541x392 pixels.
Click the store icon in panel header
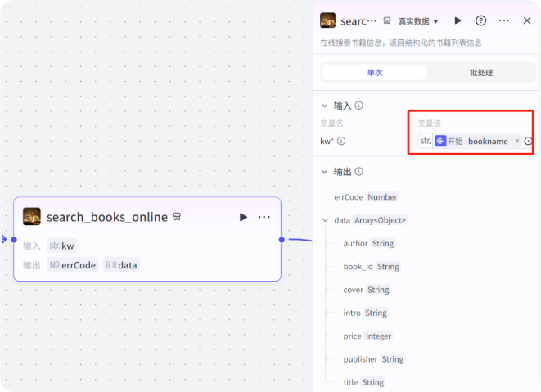(387, 20)
